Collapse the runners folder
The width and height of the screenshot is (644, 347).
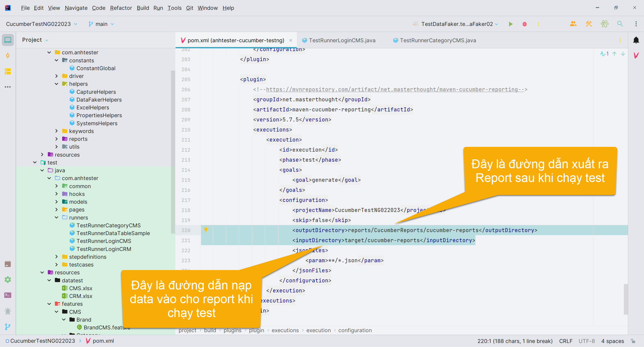pos(57,218)
